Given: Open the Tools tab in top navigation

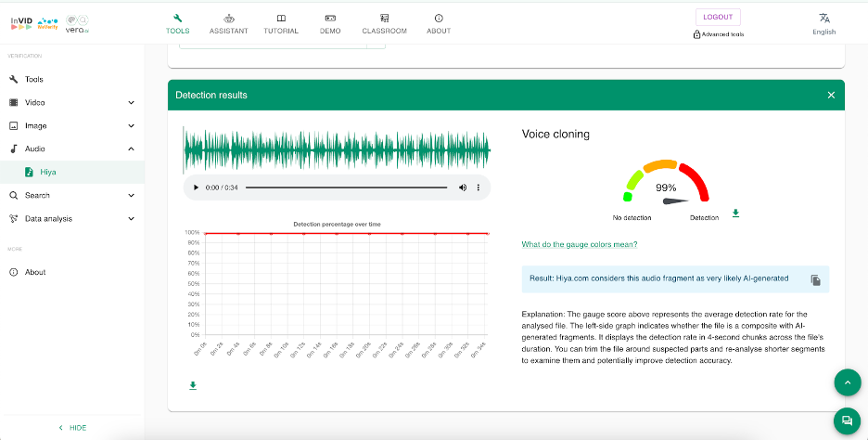Looking at the screenshot, I should [x=178, y=24].
